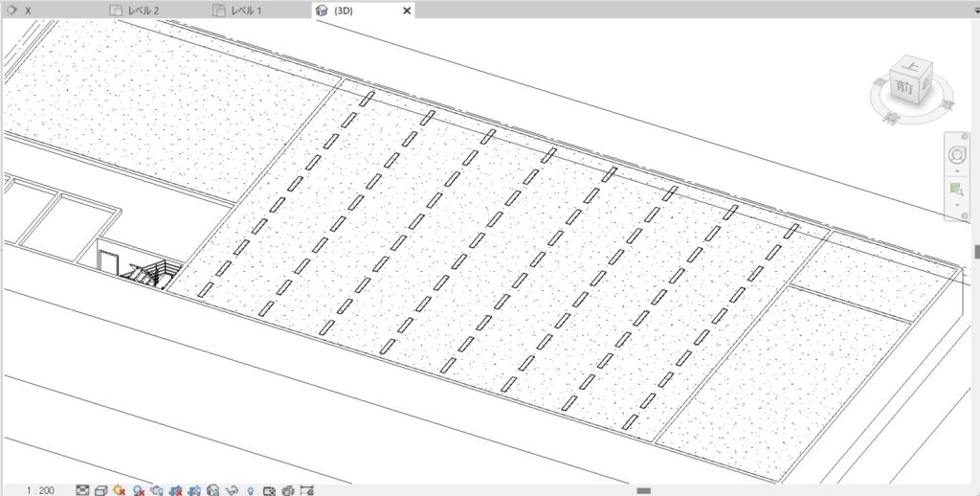
Task: Close the (3D) view tab
Action: click(407, 11)
